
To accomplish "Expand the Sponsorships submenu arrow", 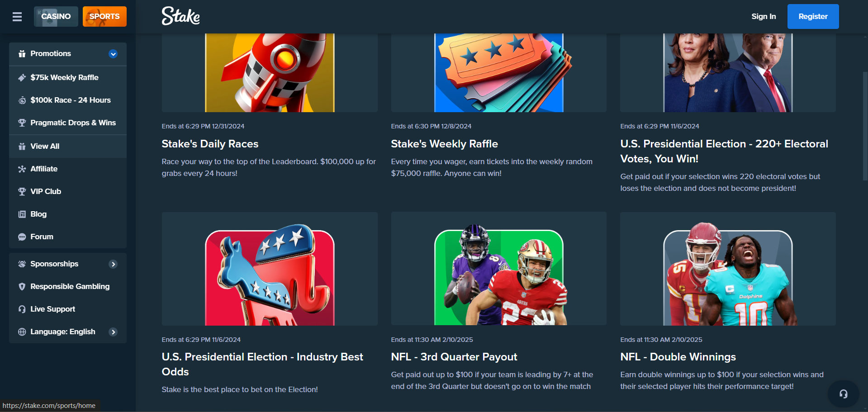I will (113, 264).
